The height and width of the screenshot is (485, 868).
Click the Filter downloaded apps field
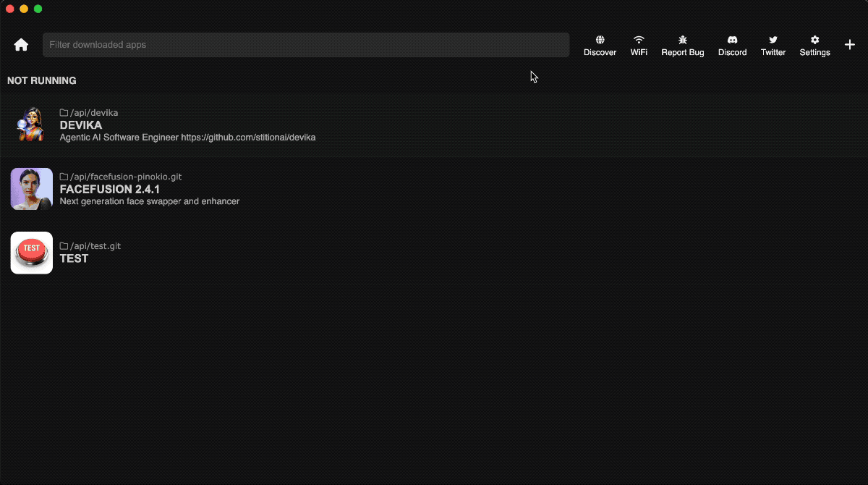click(305, 45)
